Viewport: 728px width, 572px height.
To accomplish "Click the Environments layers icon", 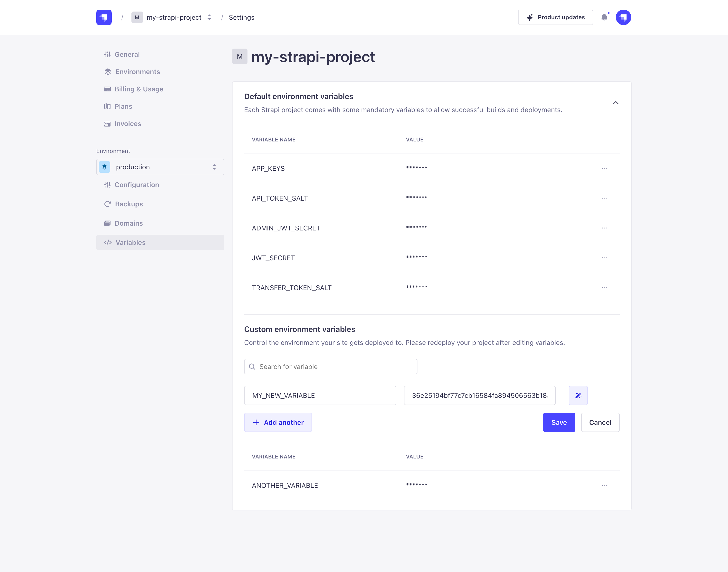I will pos(108,71).
